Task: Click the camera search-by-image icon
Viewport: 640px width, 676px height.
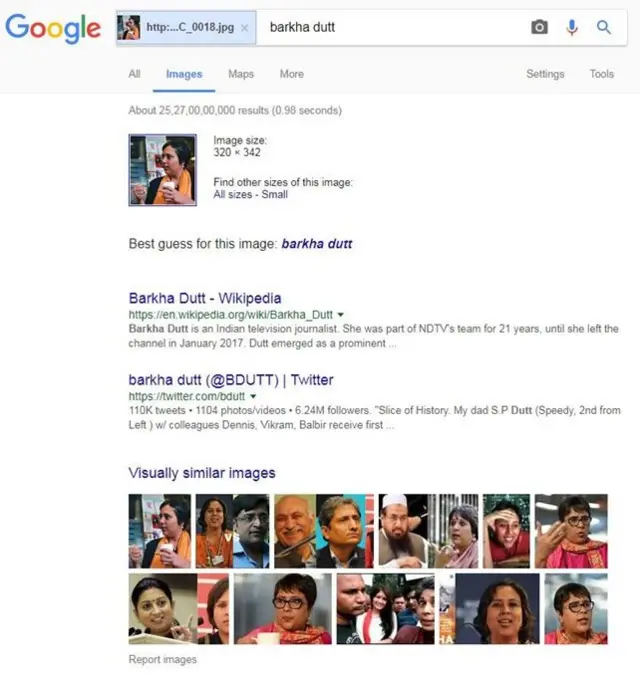Action: [x=539, y=27]
